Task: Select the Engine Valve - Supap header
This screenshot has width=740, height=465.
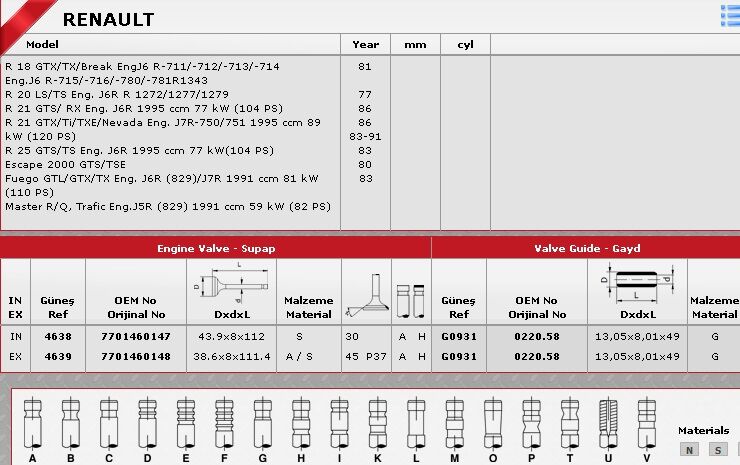Action: [x=216, y=248]
